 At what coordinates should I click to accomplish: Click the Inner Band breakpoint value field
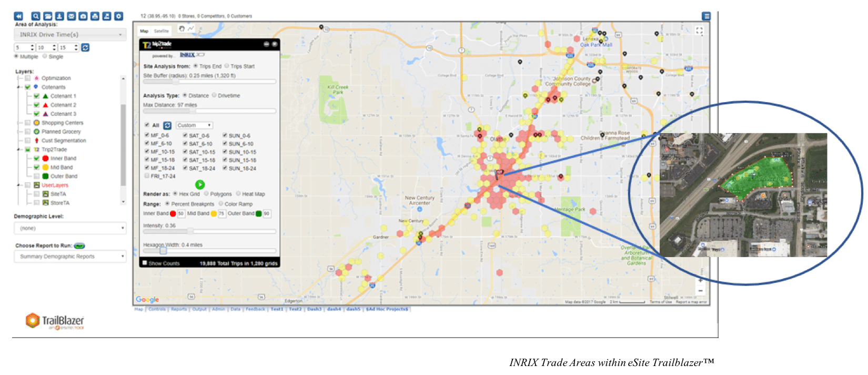(x=181, y=213)
